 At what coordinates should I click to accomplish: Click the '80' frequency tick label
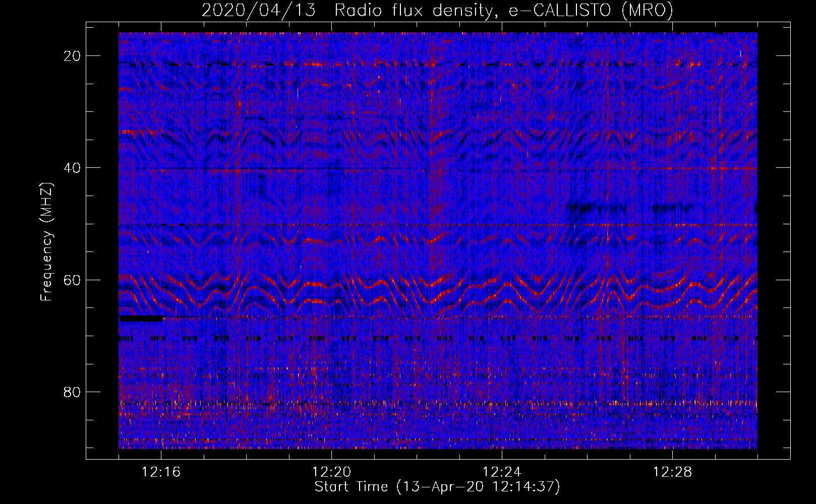[x=73, y=392]
